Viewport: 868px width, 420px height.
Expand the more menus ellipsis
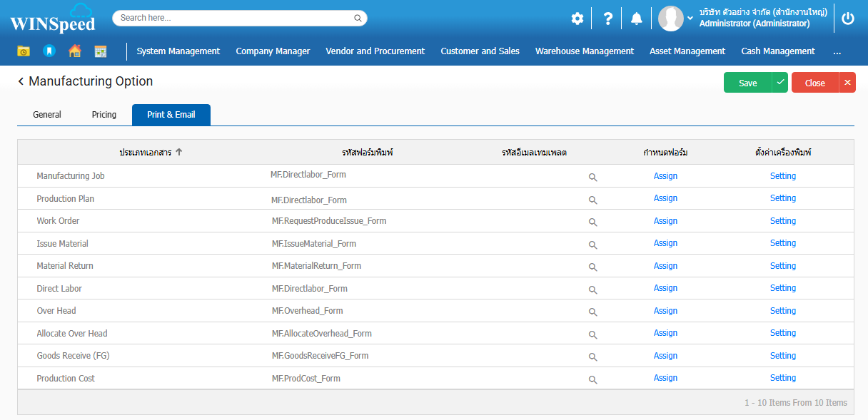tap(837, 51)
